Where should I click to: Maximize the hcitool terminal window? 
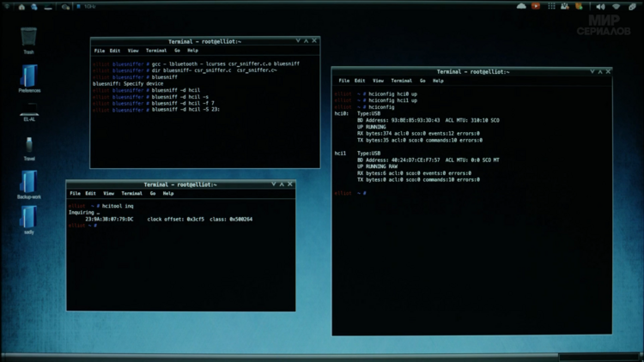coord(282,184)
